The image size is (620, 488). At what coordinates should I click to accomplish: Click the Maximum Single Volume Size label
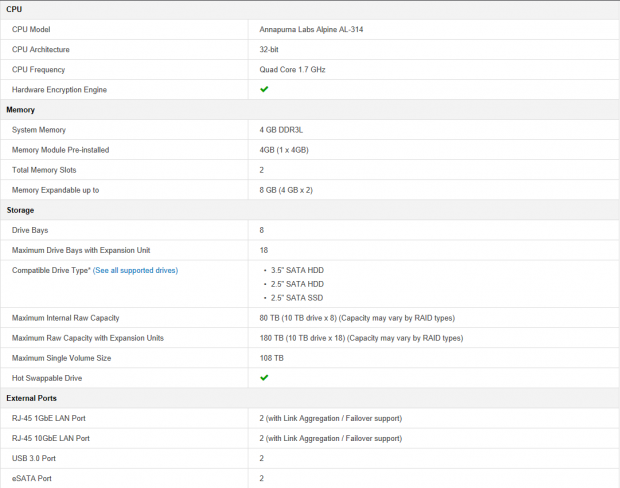coord(61,358)
